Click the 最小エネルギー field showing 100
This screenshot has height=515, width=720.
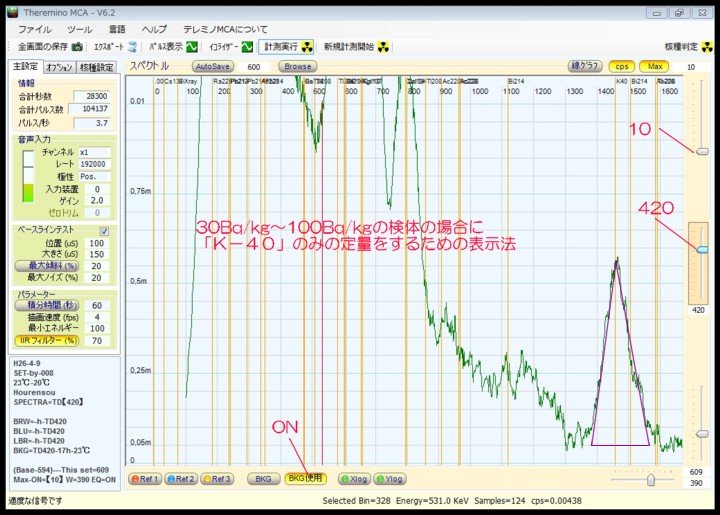click(x=97, y=329)
